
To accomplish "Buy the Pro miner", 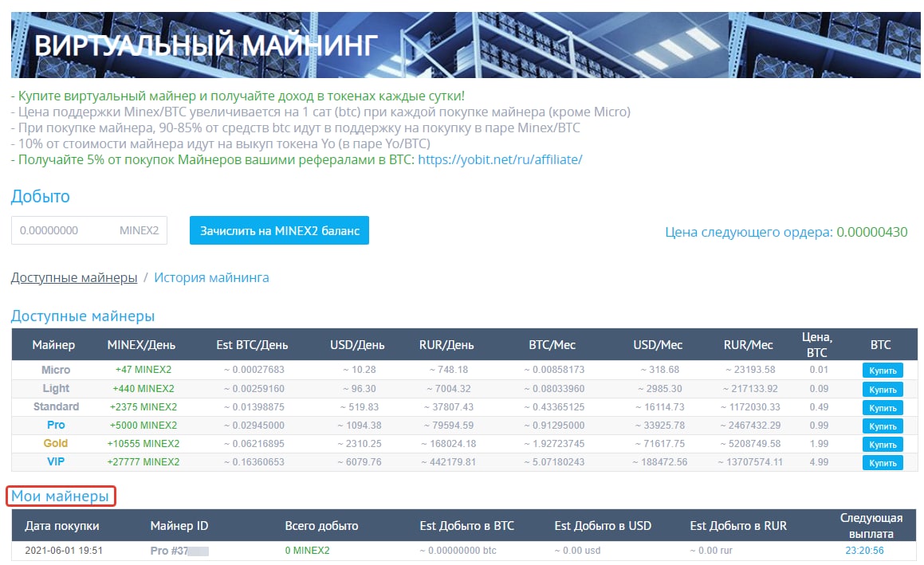I will (x=883, y=426).
